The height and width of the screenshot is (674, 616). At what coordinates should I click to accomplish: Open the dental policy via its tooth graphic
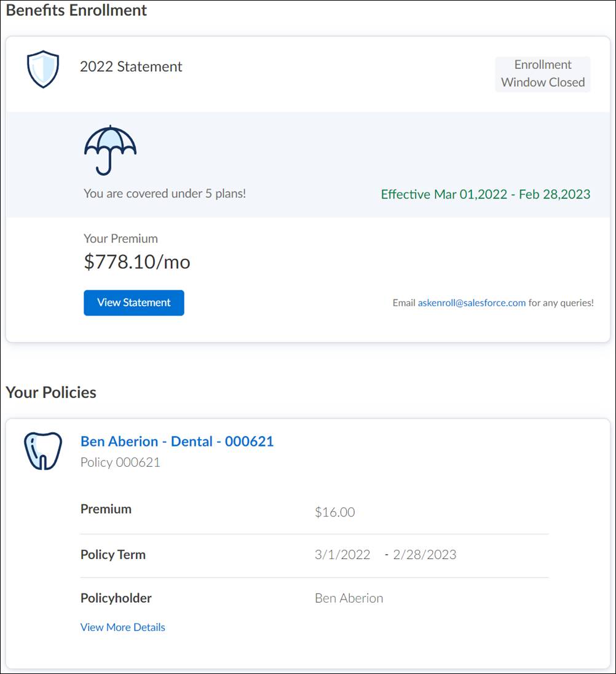click(x=42, y=450)
